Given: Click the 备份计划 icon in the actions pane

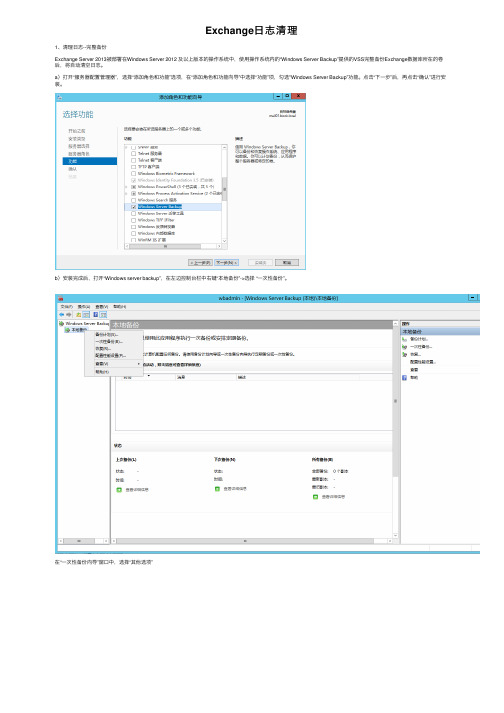Looking at the screenshot, I should pos(404,339).
